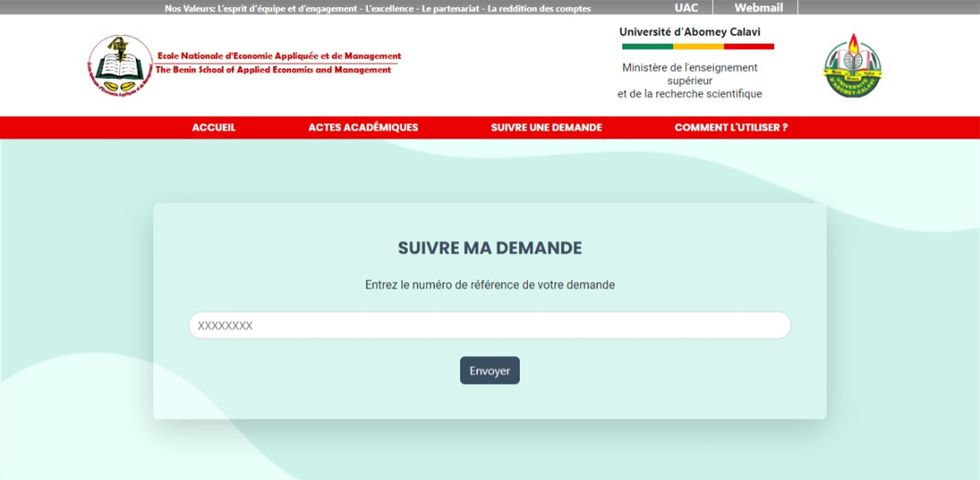Screen dimensions: 980x480
Task: Click the Entrez le numéro de référence instruction
Action: tap(489, 285)
